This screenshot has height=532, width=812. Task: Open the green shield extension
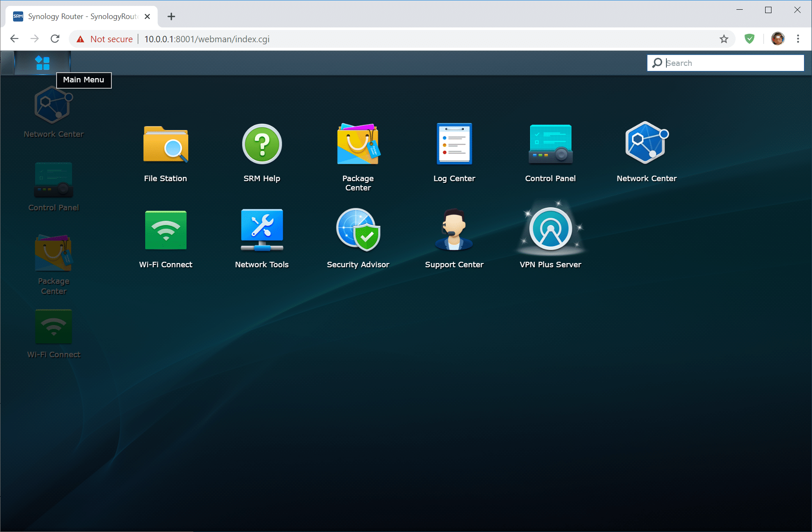click(750, 39)
